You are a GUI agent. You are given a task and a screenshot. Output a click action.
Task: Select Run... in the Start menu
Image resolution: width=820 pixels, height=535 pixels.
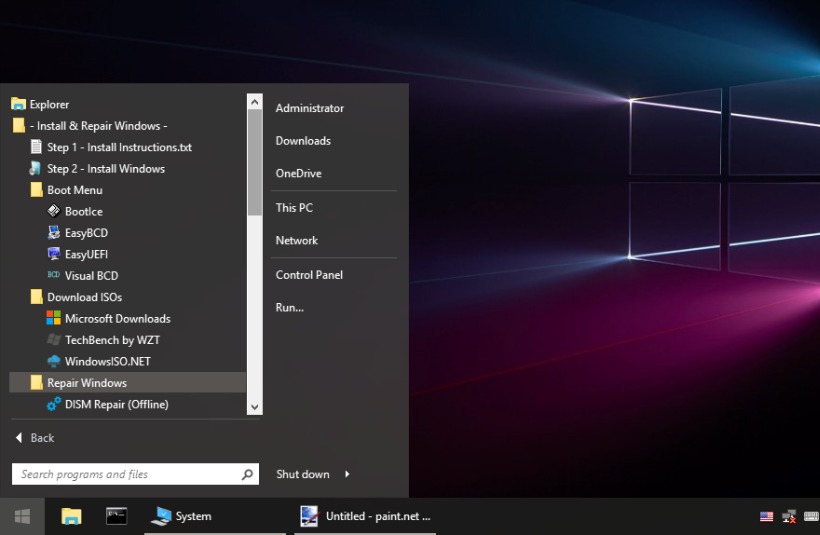click(x=290, y=308)
